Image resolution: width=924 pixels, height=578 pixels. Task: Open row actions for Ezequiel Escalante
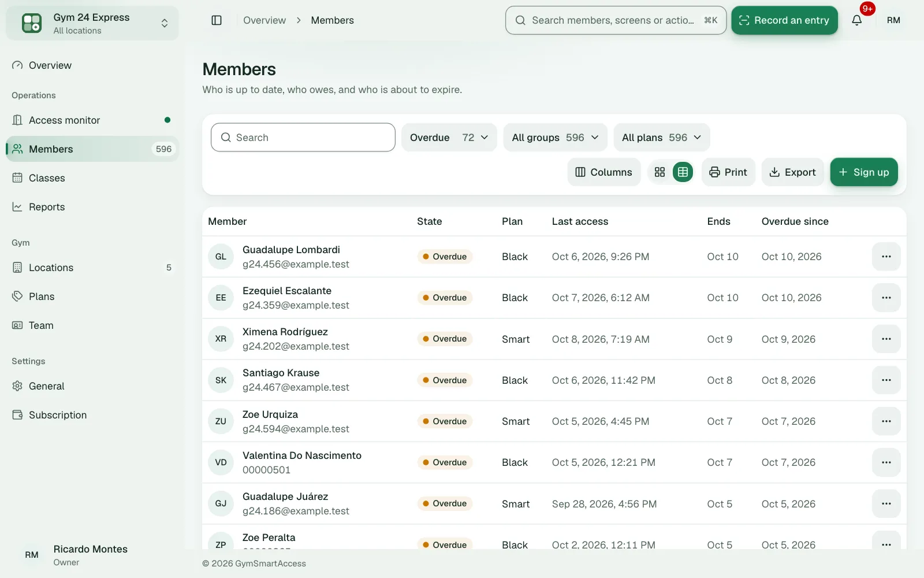tap(886, 298)
